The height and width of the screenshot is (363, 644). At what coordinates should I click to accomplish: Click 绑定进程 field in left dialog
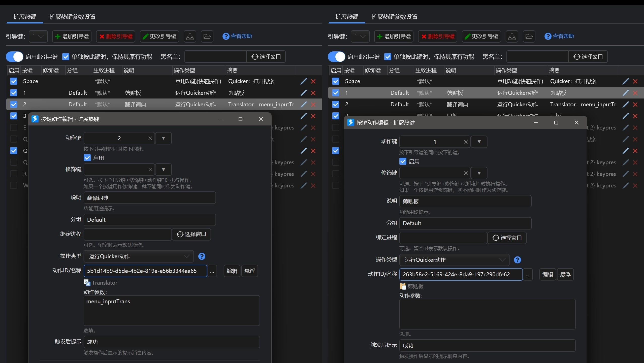coord(127,234)
